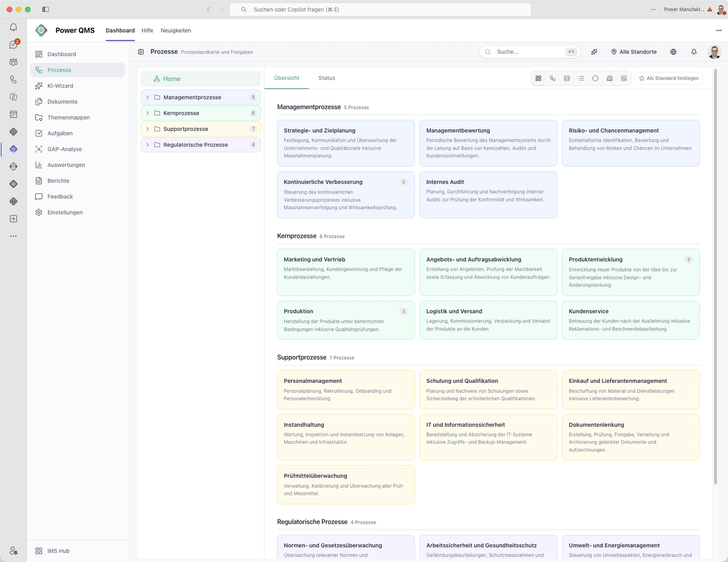Open the Neuigkeiten tab
Viewport: 728px width, 562px height.
[176, 30]
